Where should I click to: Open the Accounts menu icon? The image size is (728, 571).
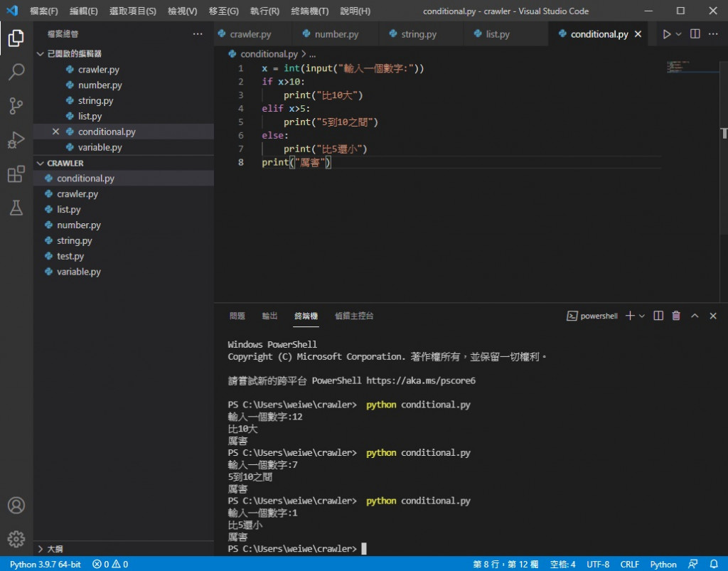click(x=16, y=506)
